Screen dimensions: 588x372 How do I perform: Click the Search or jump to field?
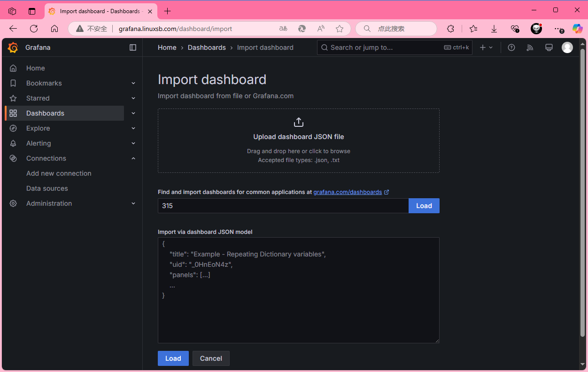coord(395,47)
